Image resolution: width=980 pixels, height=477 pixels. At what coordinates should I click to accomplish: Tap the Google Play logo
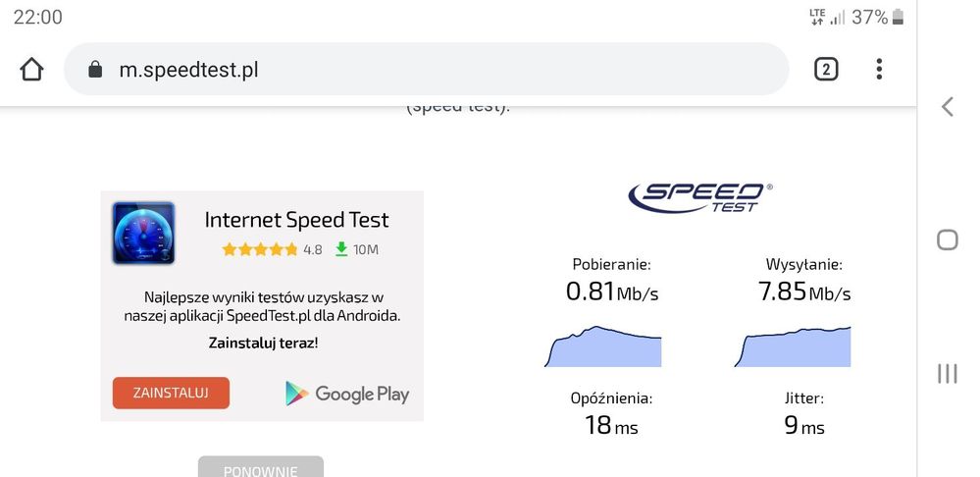coord(347,394)
